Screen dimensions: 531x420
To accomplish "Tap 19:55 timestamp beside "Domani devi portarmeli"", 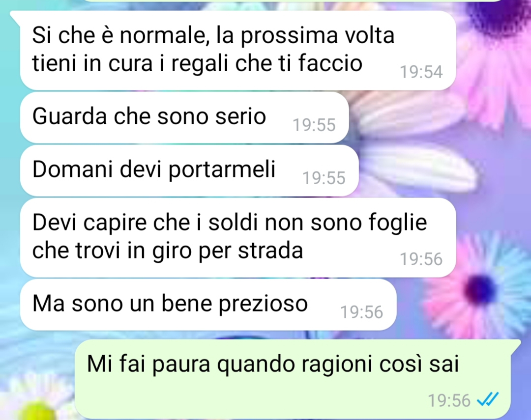I will click(x=324, y=178).
